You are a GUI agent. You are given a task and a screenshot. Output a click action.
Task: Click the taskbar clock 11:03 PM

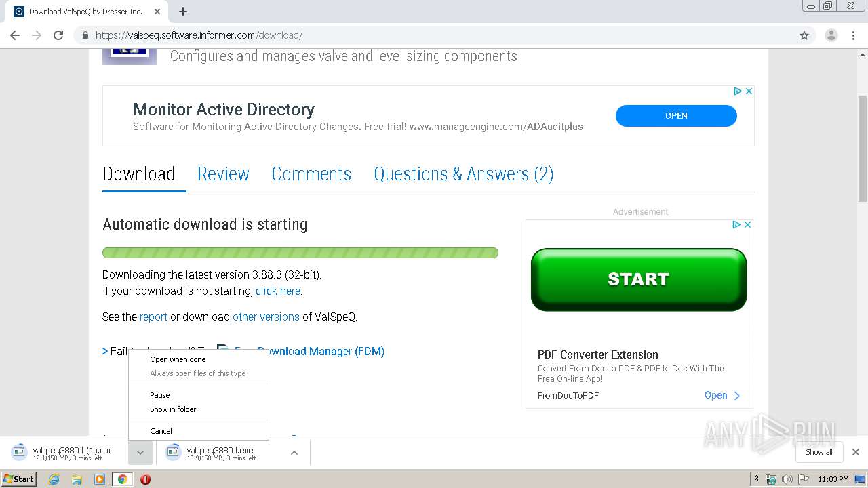click(833, 479)
